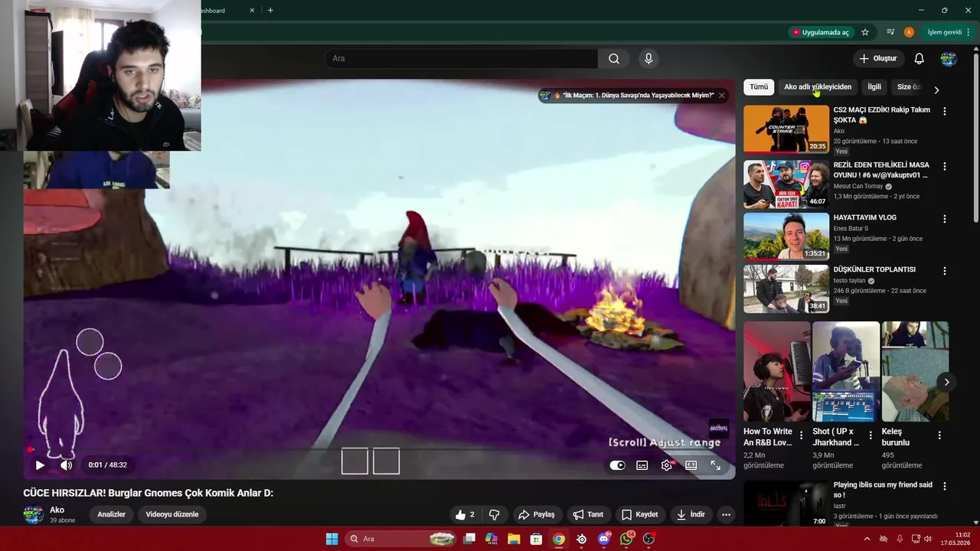Enter fullscreen with the expand arrows icon

716,465
